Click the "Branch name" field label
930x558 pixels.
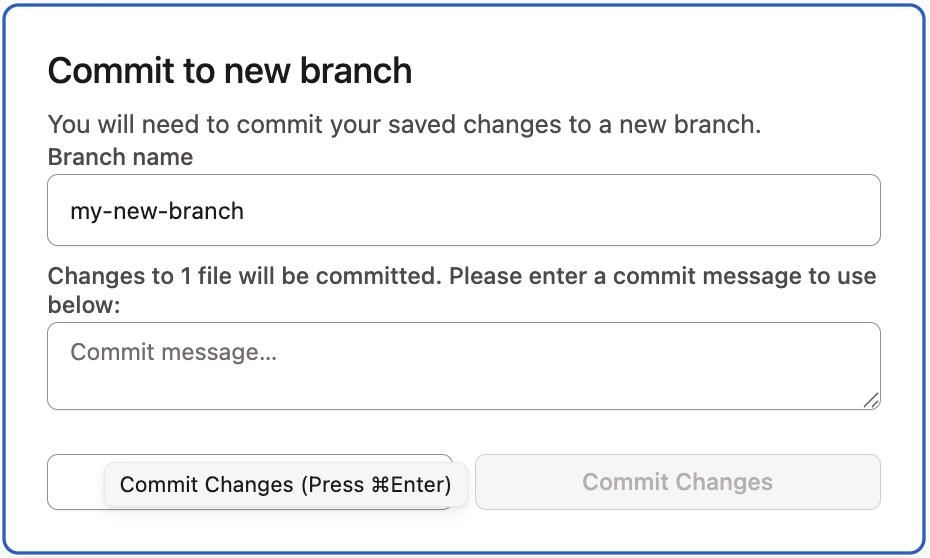(x=120, y=157)
